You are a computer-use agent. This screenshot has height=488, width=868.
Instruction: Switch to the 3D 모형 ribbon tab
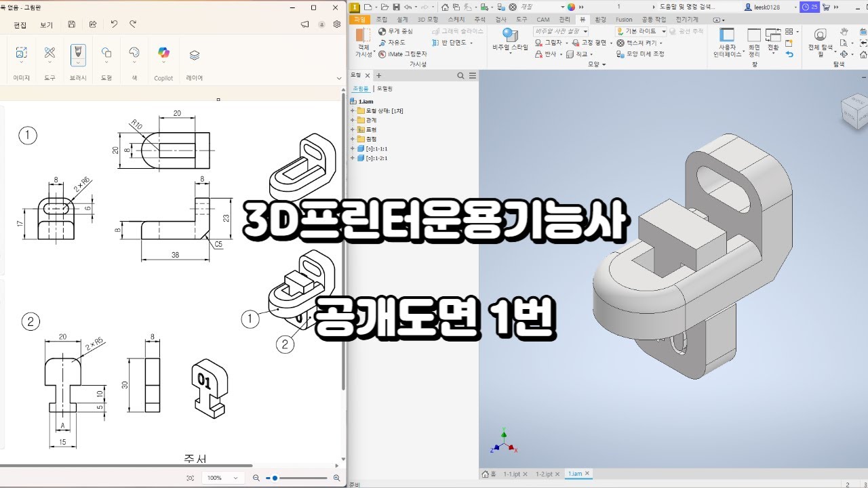click(428, 20)
